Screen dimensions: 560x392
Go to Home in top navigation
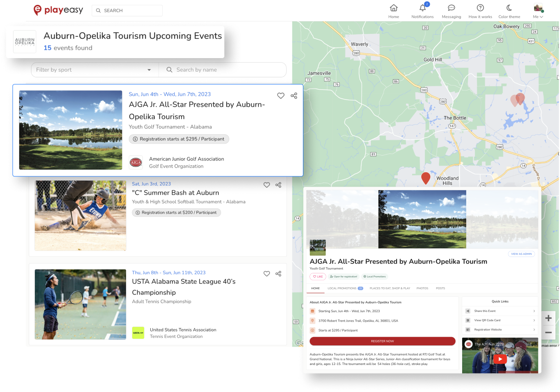[x=393, y=8]
